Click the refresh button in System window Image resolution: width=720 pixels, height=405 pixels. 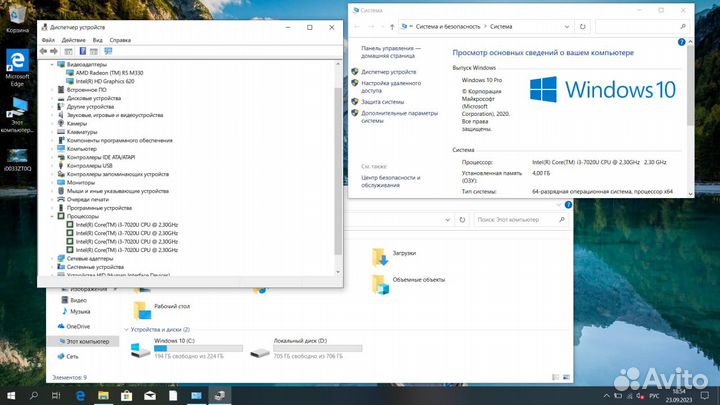[582, 27]
